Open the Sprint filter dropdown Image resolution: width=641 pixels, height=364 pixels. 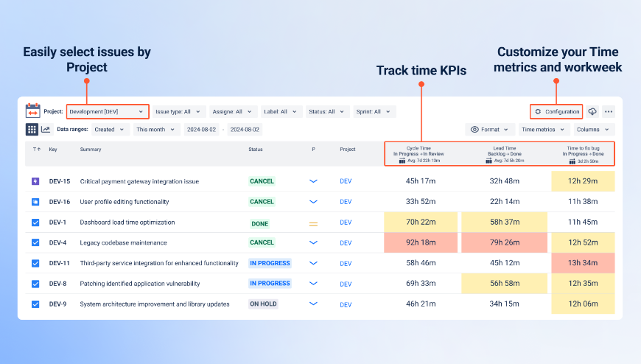[x=374, y=112]
